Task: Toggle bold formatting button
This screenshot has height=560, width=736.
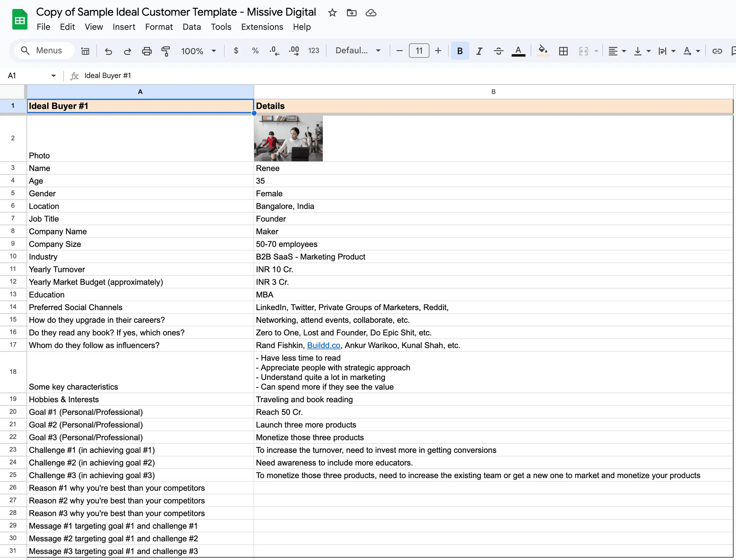Action: click(x=460, y=51)
